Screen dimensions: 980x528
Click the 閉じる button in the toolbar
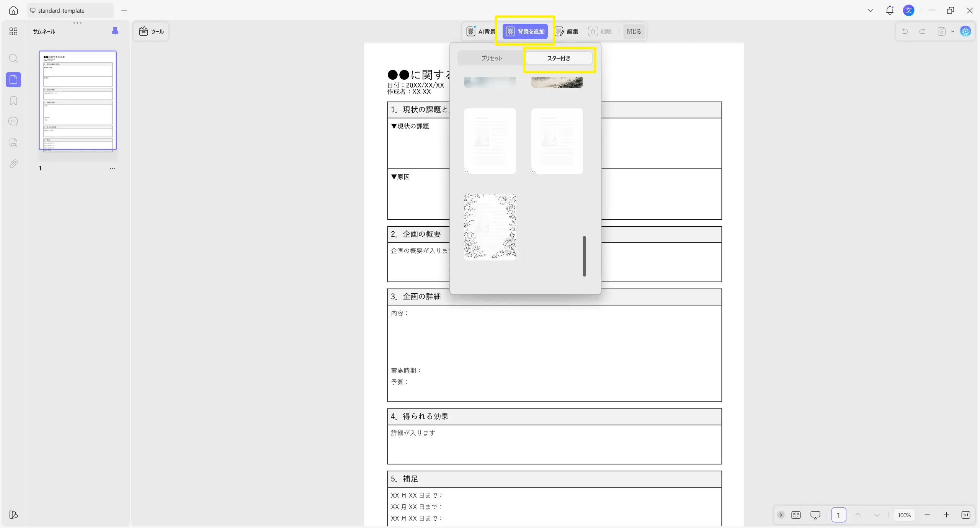634,31
